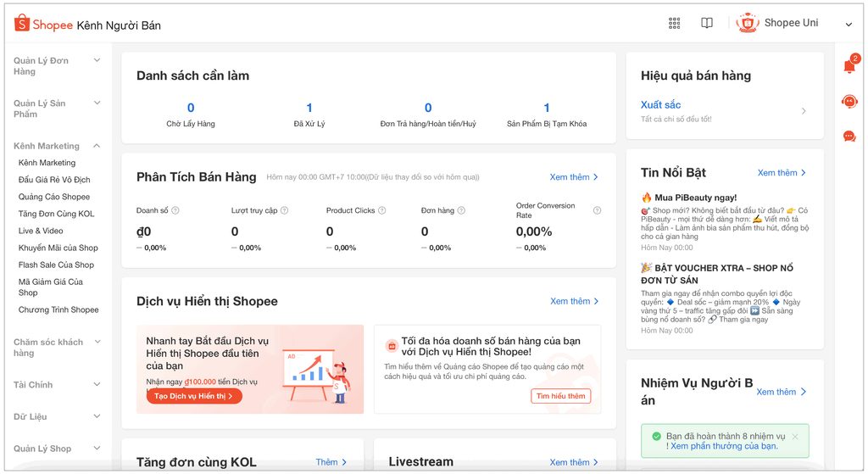Open Xem thêm in Livestream section
Viewport: 868px width, 474px height.
point(574,462)
